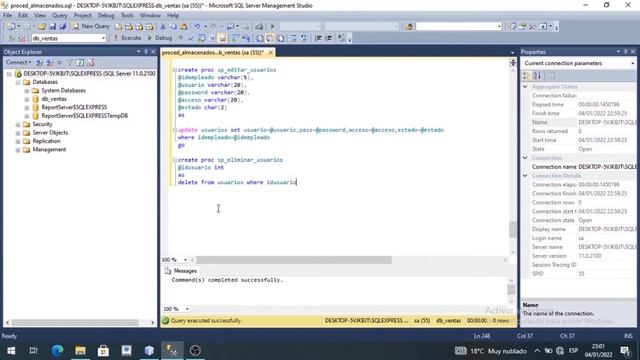
Task: Expand the System Databases node
Action: [27, 91]
